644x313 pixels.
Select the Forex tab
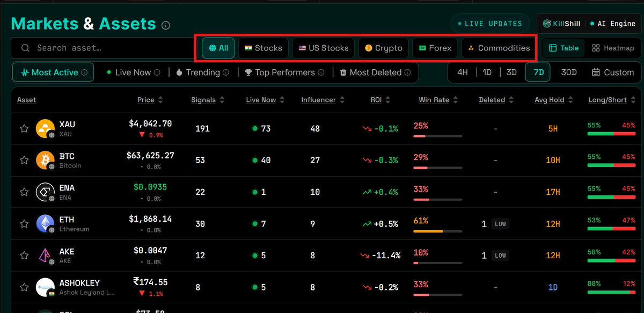pyautogui.click(x=435, y=48)
